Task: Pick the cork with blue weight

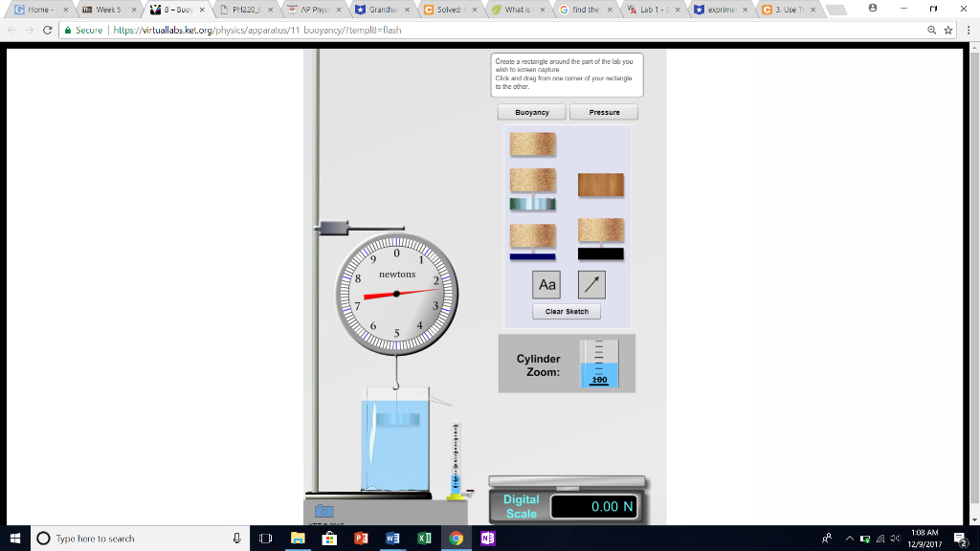Action: pyautogui.click(x=532, y=242)
